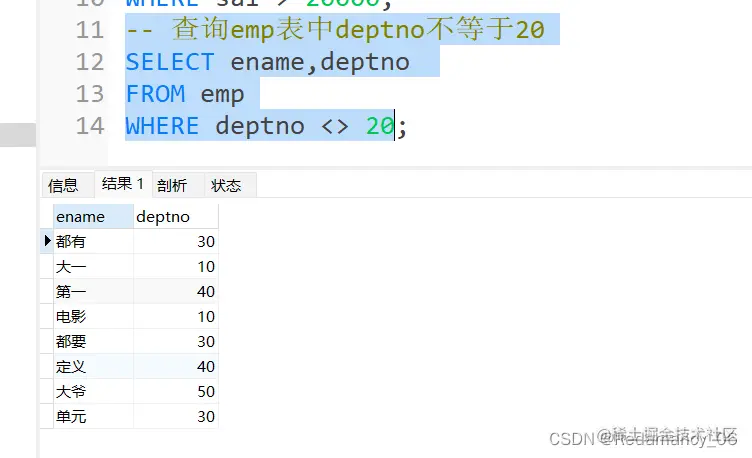Click line number 14 in editor gutter
Viewport: 752px width, 458px height.
[x=90, y=126]
